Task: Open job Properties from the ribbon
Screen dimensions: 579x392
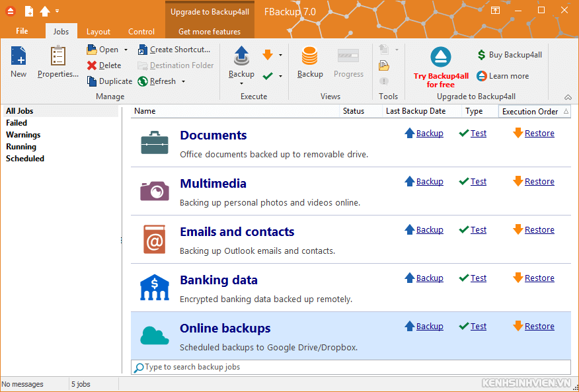Action: [x=58, y=61]
